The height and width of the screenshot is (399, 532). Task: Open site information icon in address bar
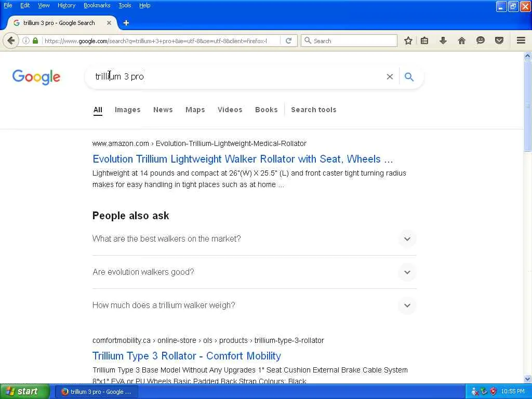(26, 41)
